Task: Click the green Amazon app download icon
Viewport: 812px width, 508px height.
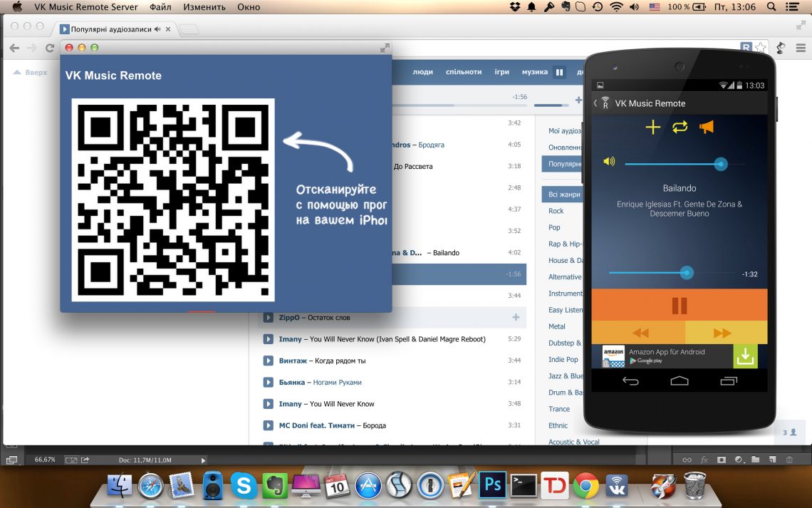Action: (745, 356)
